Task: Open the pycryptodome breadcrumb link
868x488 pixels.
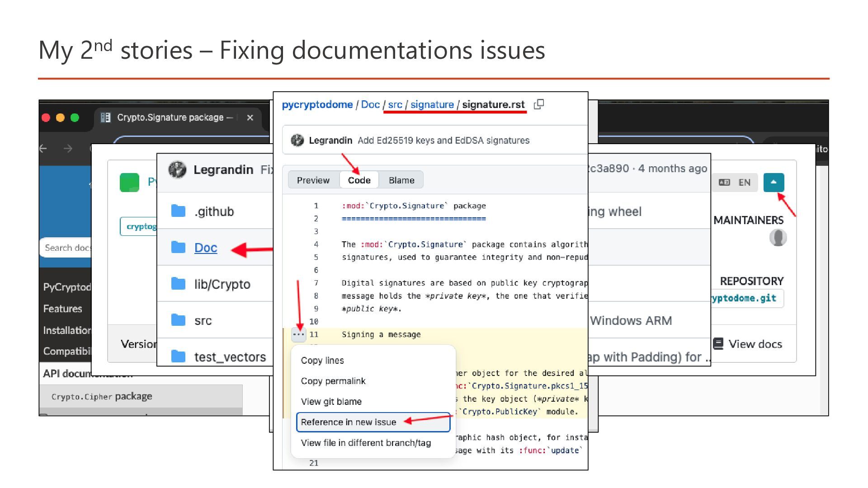Action: [317, 105]
